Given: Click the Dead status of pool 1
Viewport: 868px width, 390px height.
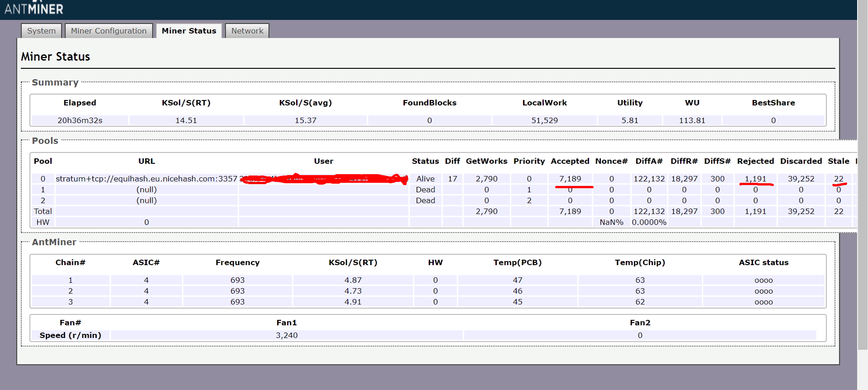Looking at the screenshot, I should click(425, 190).
